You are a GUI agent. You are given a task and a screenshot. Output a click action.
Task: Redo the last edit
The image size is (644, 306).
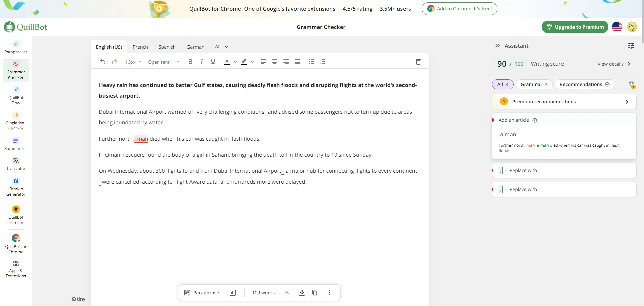(114, 62)
